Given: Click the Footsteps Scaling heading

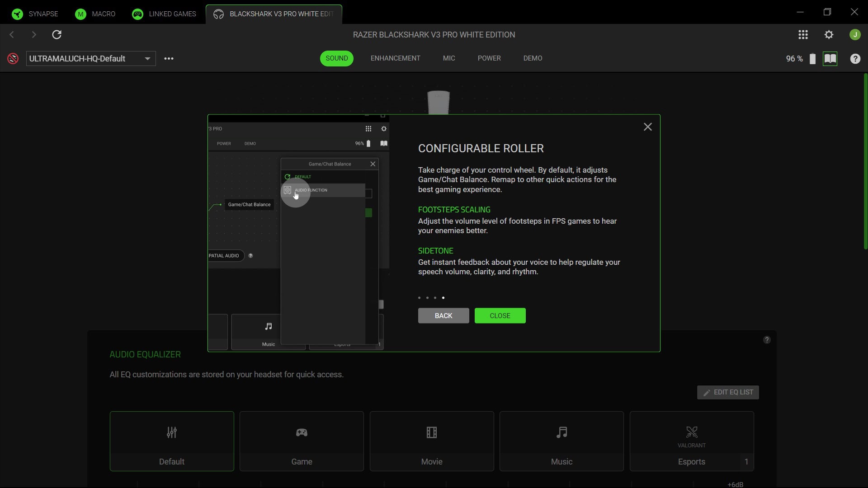Looking at the screenshot, I should [454, 210].
